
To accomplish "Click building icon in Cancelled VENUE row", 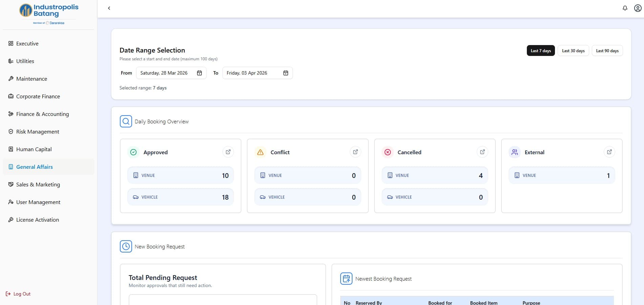I will click(390, 175).
